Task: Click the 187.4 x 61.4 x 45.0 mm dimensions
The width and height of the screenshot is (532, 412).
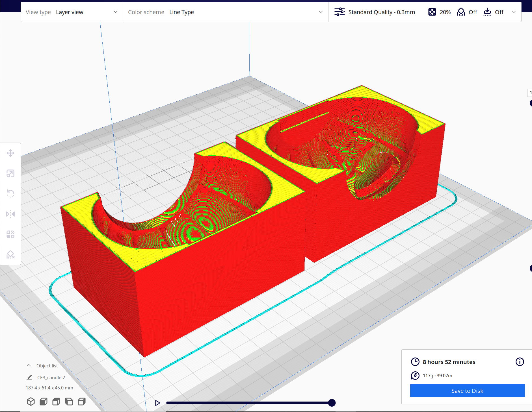Action: pyautogui.click(x=49, y=388)
